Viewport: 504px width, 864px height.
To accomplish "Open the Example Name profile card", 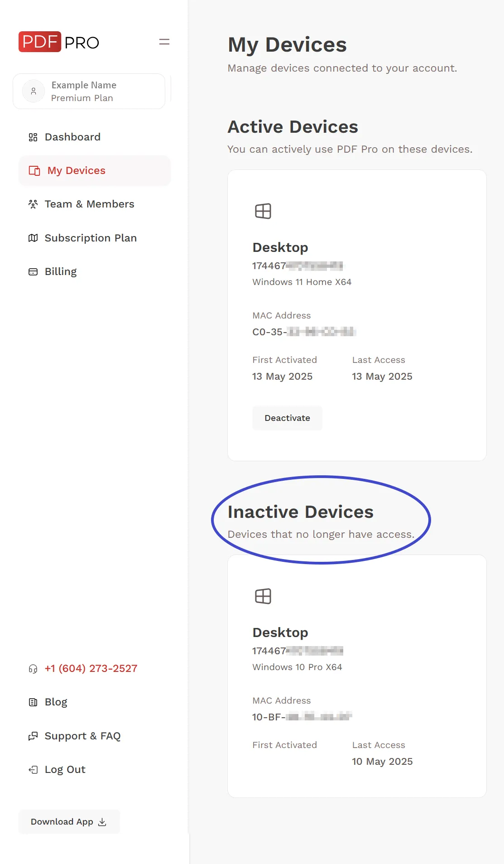I will tap(89, 91).
